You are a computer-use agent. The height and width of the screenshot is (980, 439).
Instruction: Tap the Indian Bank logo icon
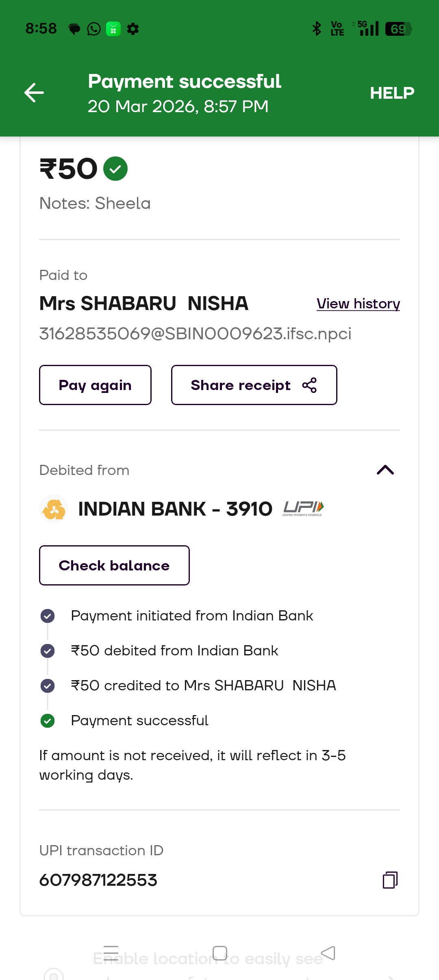pyautogui.click(x=54, y=509)
